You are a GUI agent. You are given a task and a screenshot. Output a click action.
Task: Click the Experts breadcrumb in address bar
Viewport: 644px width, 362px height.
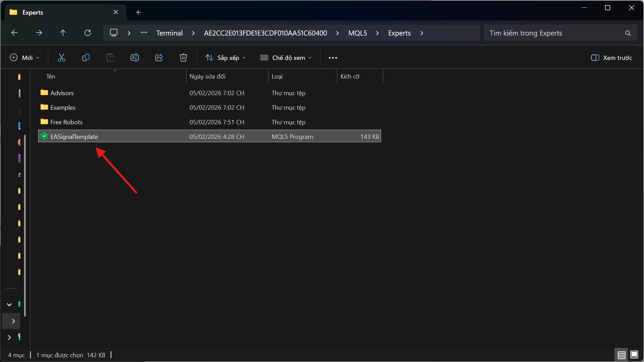point(399,33)
